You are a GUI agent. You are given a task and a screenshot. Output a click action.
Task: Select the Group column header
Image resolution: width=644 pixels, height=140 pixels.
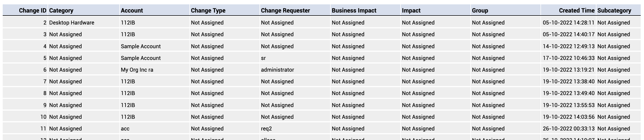click(480, 11)
